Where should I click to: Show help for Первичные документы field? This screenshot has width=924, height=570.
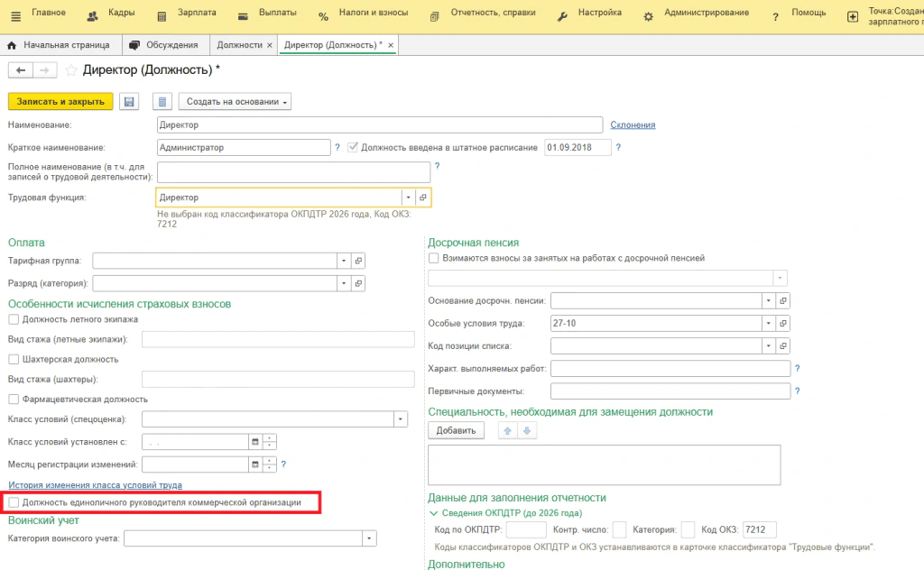[x=798, y=391]
